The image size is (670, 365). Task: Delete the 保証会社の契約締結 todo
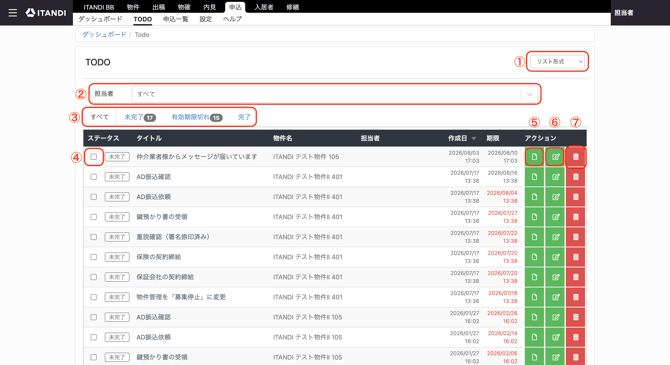point(576,277)
